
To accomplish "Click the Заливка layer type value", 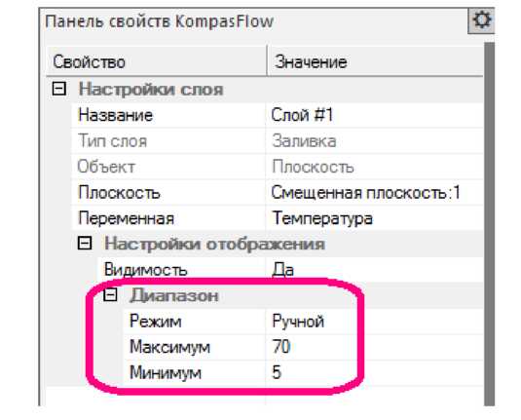I will pyautogui.click(x=304, y=141).
